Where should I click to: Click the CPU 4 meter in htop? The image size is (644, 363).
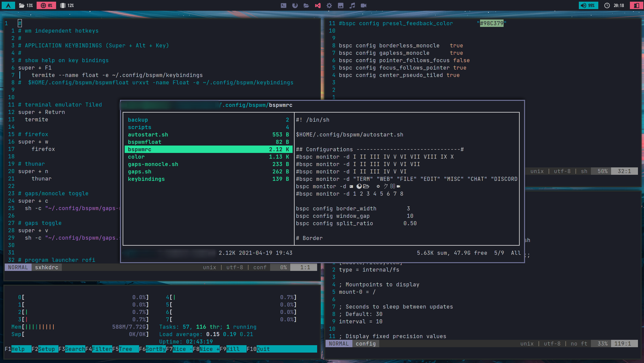point(231,297)
